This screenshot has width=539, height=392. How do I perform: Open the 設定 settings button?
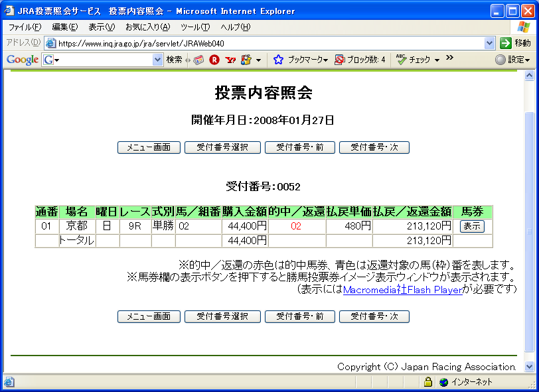point(512,60)
